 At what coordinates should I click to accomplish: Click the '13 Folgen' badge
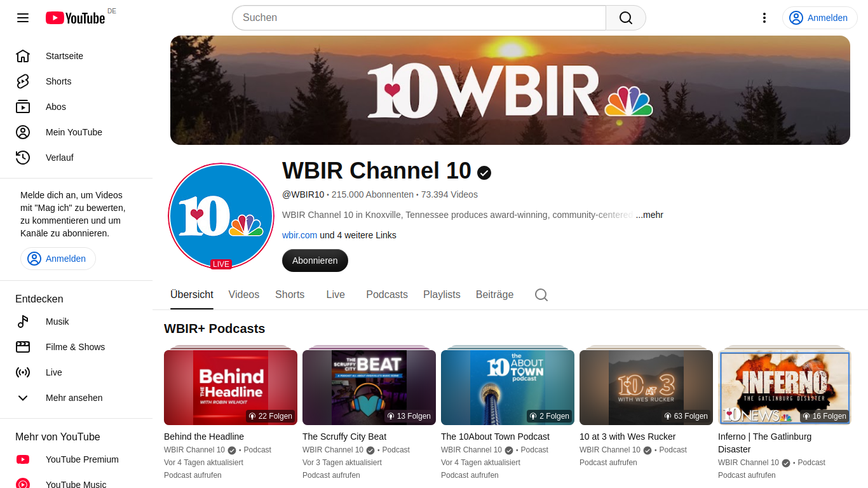[x=409, y=416]
